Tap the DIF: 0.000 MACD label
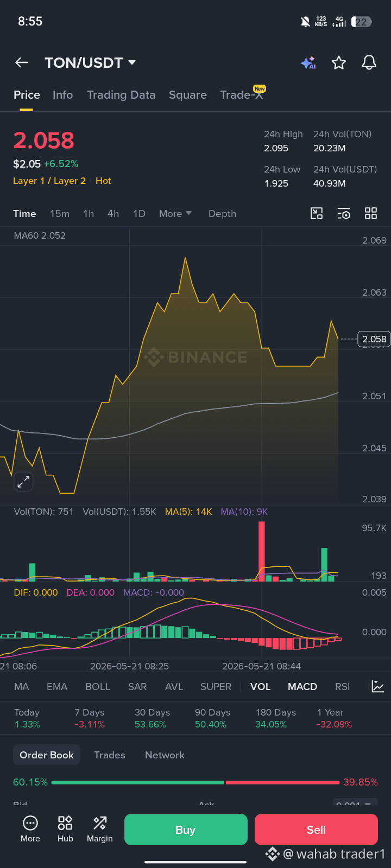The image size is (391, 868). coord(36,592)
